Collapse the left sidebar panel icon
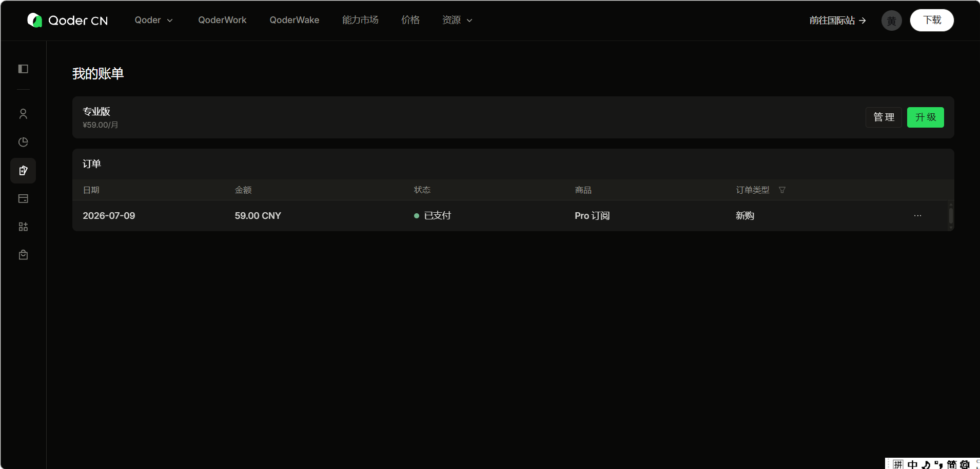Viewport: 980px width, 469px height. coord(23,69)
